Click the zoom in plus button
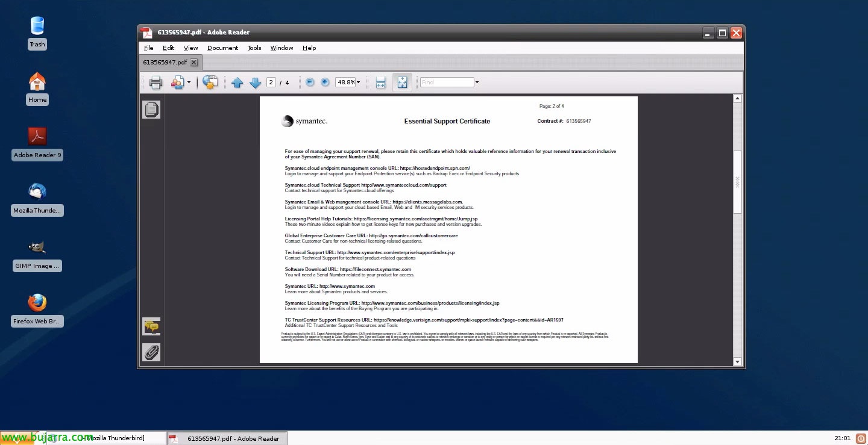This screenshot has height=445, width=868. [x=325, y=82]
